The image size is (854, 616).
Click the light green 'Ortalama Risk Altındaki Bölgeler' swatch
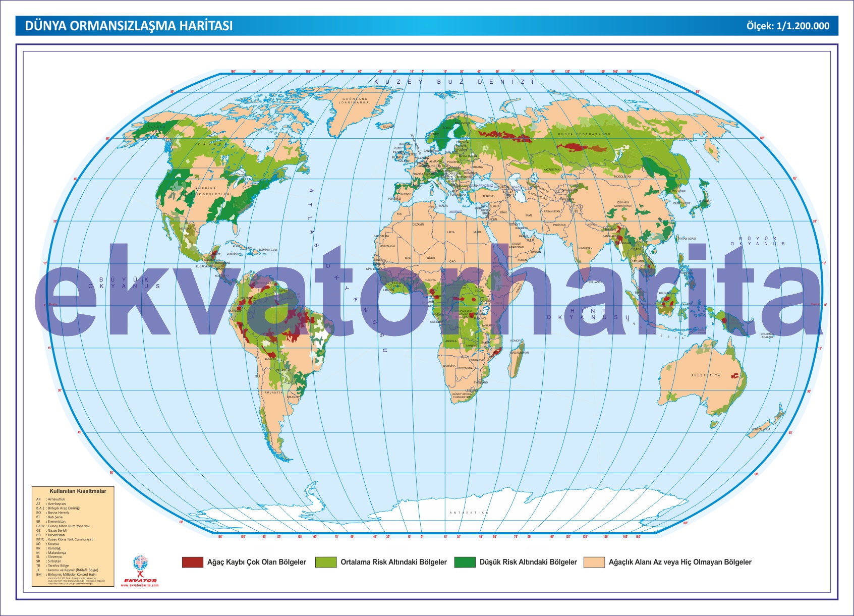[326, 562]
